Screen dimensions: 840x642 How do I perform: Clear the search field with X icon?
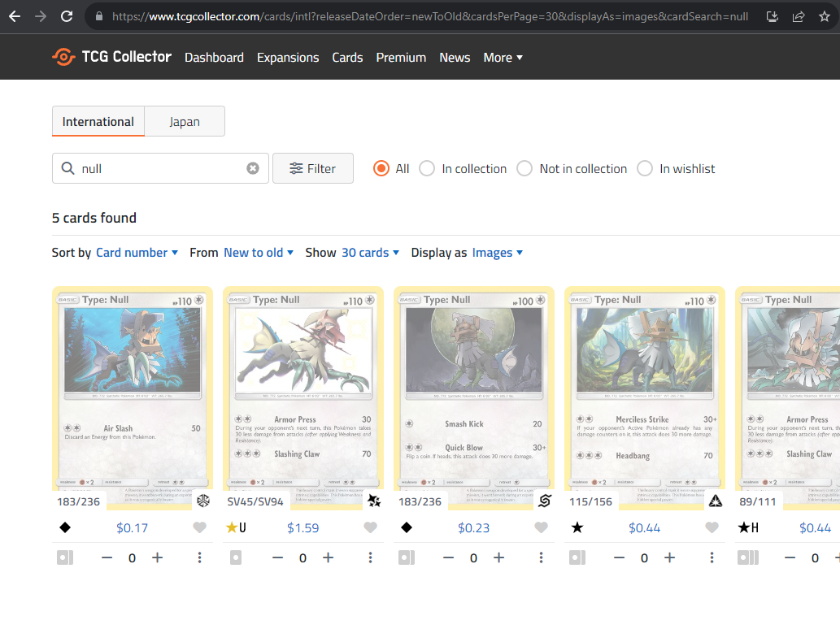click(253, 168)
